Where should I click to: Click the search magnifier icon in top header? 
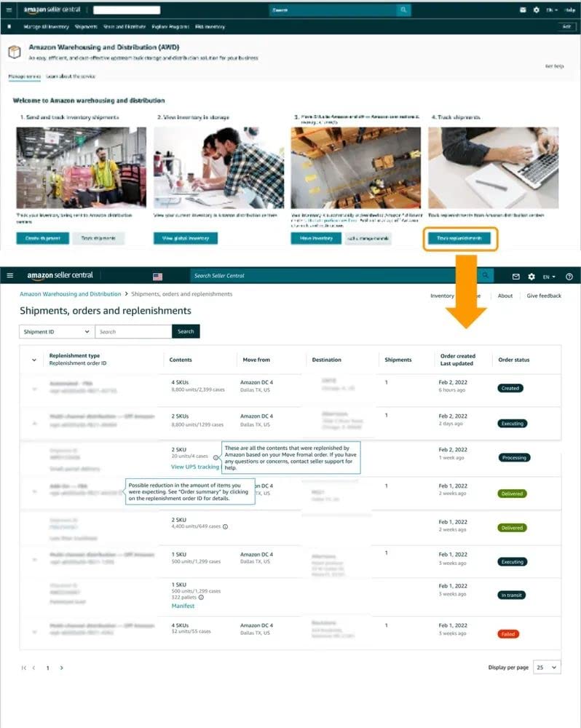pyautogui.click(x=403, y=9)
